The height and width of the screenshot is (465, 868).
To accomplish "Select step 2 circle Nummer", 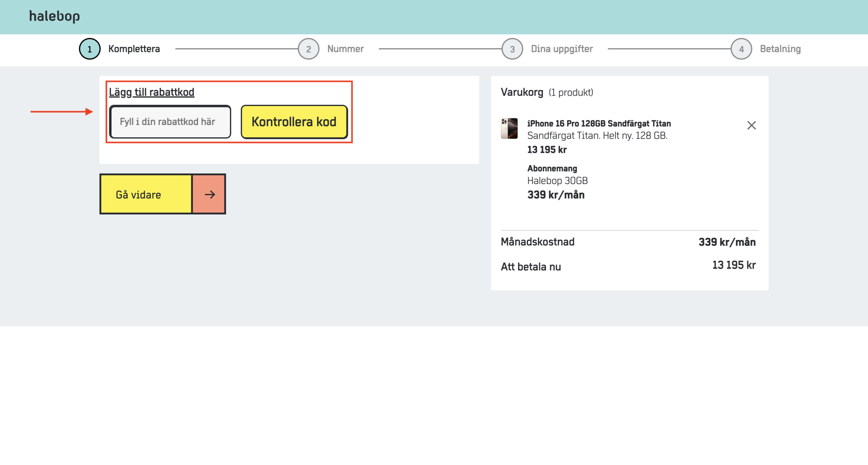I will 309,49.
